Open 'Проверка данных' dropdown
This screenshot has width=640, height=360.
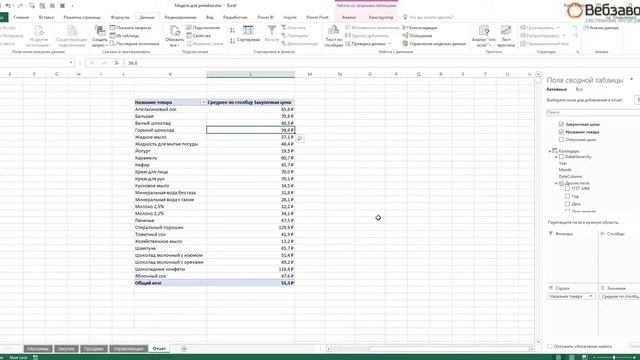pyautogui.click(x=390, y=44)
